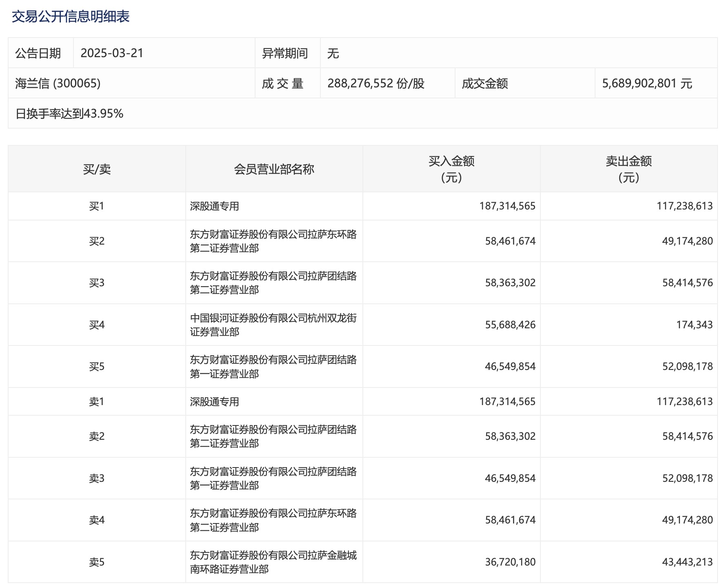Click the 买/卖 column header

pos(97,169)
